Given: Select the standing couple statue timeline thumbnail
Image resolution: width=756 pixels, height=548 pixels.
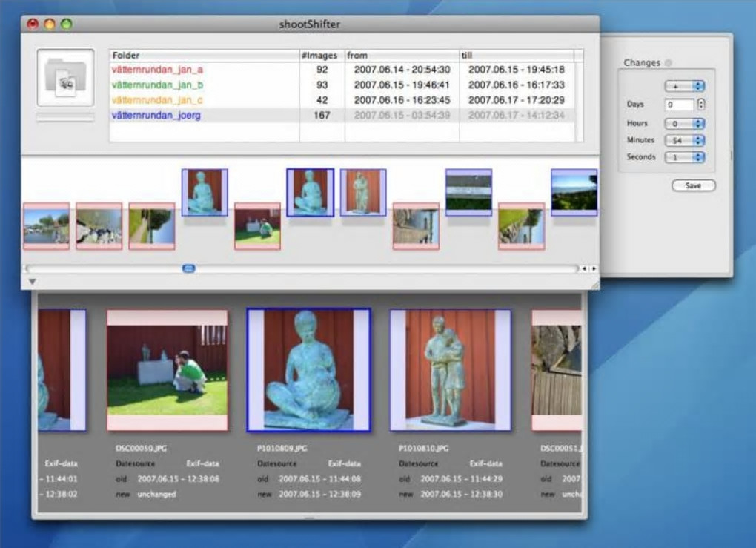Looking at the screenshot, I should click(363, 192).
